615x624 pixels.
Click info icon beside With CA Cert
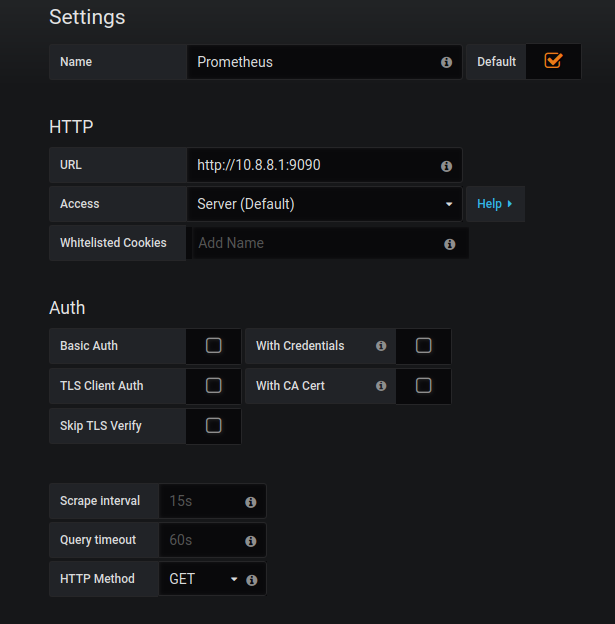coord(381,386)
